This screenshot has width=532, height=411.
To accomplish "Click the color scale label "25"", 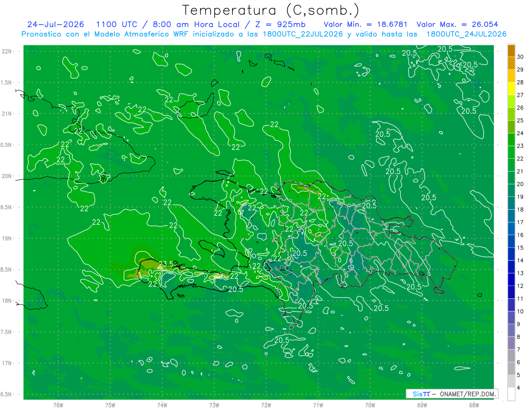I will coord(520,121).
